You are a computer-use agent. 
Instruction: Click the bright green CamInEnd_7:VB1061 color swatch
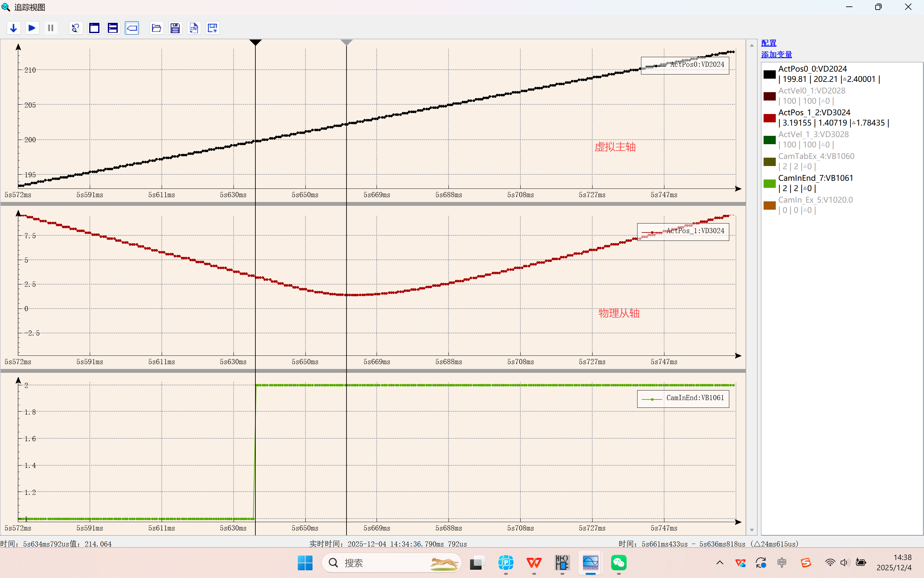(769, 183)
